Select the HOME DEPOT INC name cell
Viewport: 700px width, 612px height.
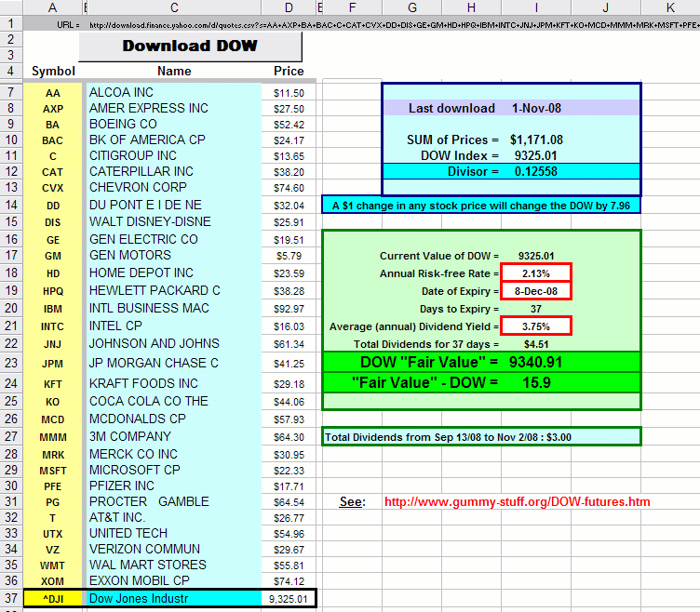coord(174,273)
